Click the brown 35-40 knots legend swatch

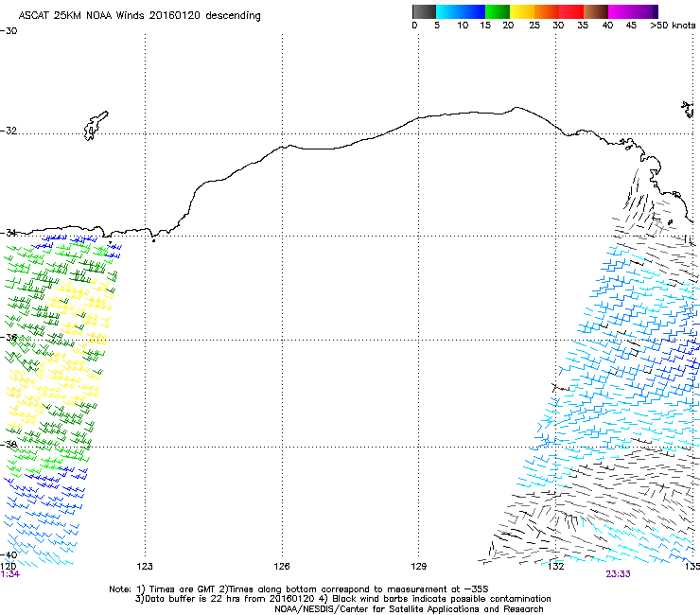[596, 11]
